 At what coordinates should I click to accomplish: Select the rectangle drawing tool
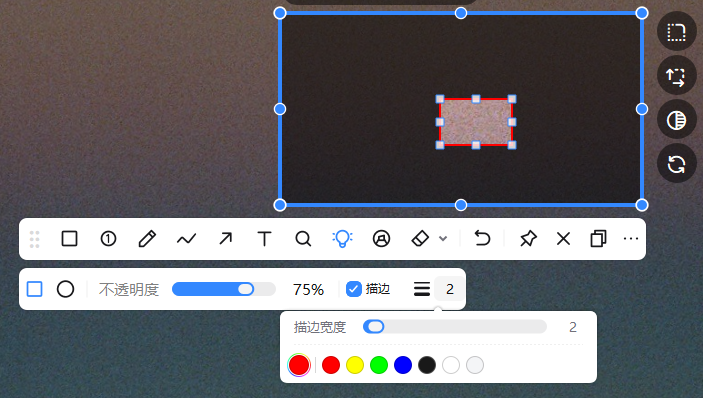coord(69,239)
